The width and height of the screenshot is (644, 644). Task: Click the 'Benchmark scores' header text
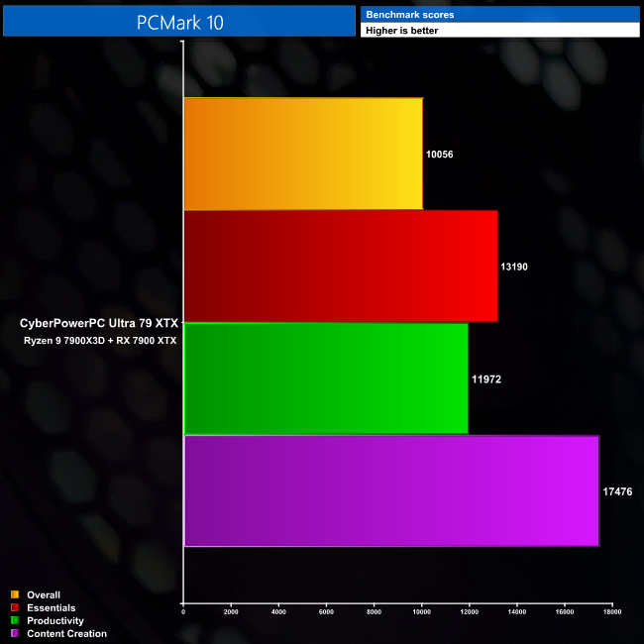point(409,15)
